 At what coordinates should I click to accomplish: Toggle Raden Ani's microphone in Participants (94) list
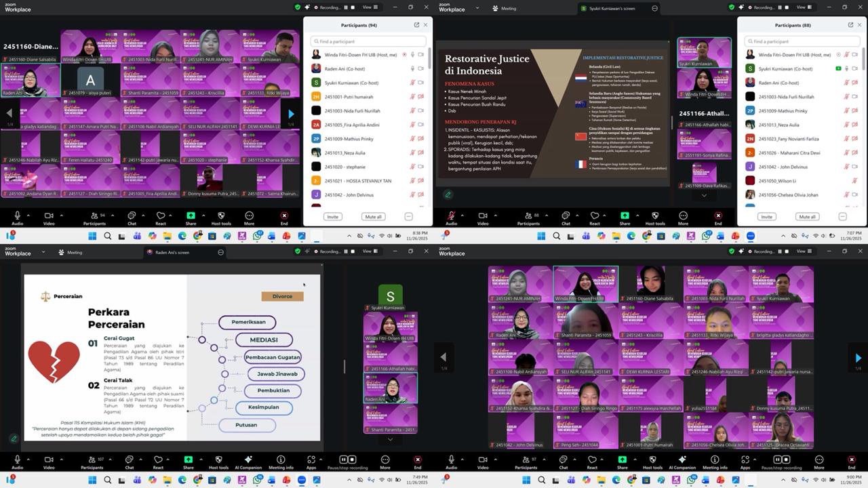pyautogui.click(x=412, y=68)
